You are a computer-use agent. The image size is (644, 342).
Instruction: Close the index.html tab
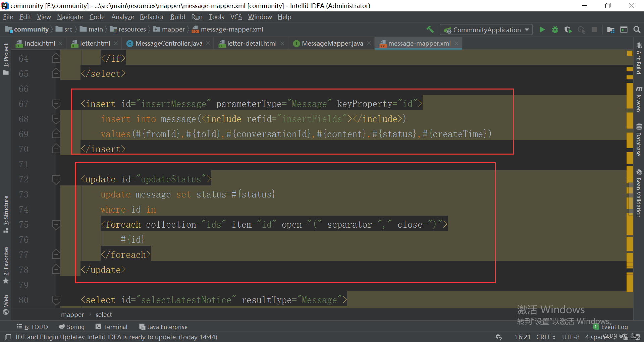point(60,43)
